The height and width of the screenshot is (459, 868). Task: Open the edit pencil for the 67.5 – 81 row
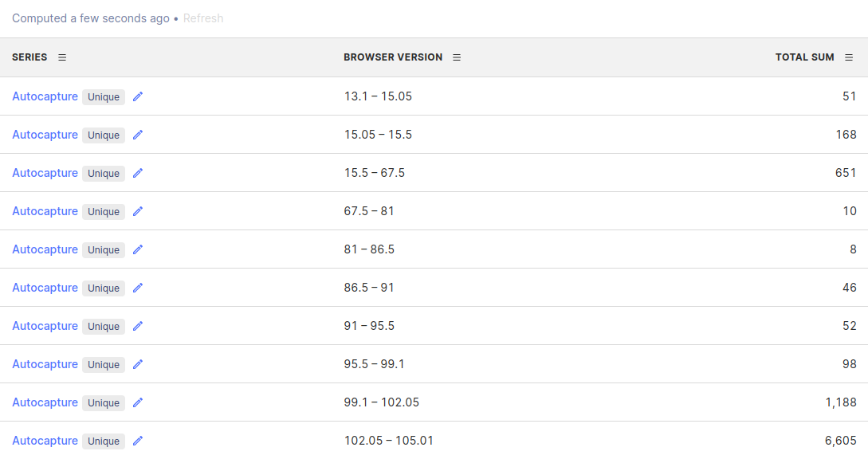[137, 211]
